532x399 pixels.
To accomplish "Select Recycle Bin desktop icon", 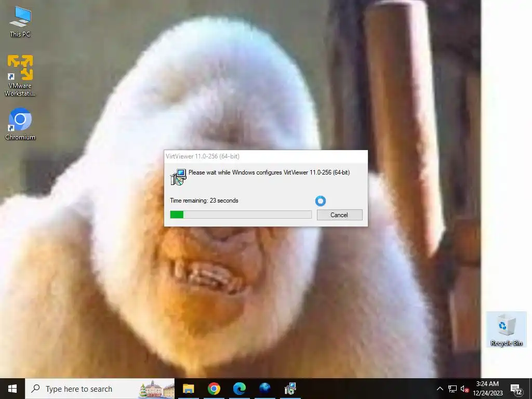I will point(506,329).
